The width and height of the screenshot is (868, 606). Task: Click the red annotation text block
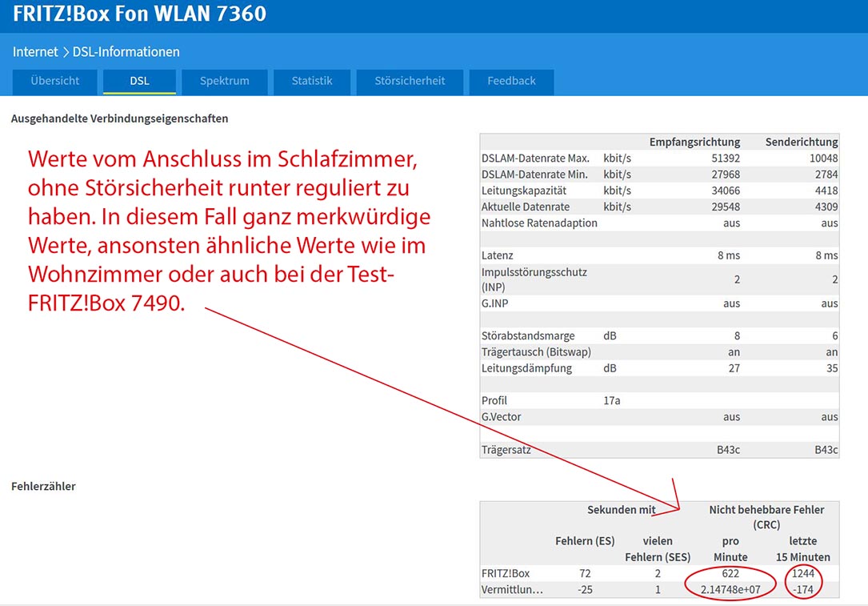[229, 232]
